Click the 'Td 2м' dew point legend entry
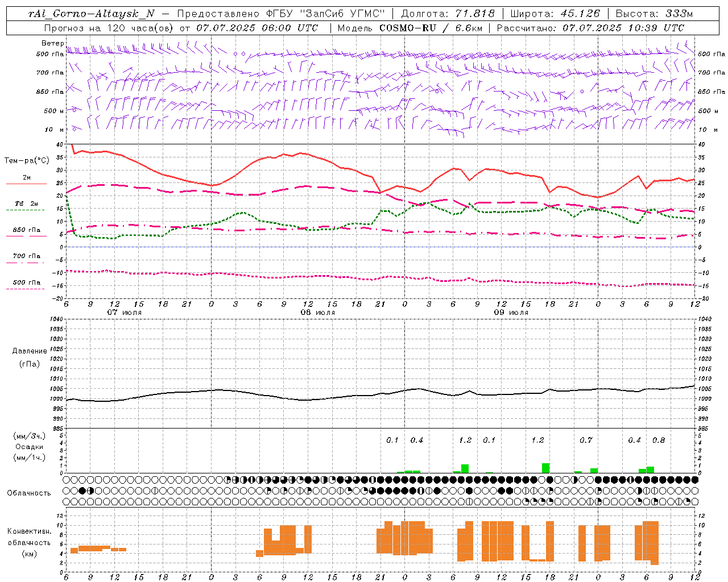 click(26, 203)
